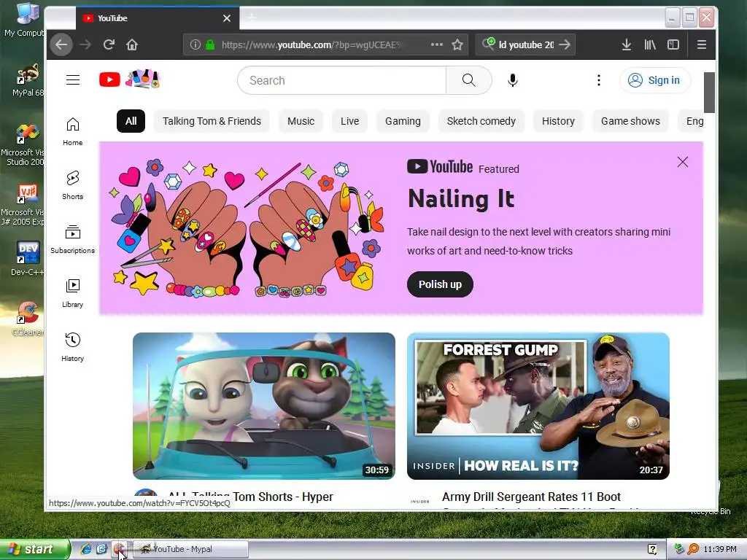This screenshot has width=747, height=560.
Task: Open the Forrest Gump Insider video thumbnail
Action: [538, 405]
